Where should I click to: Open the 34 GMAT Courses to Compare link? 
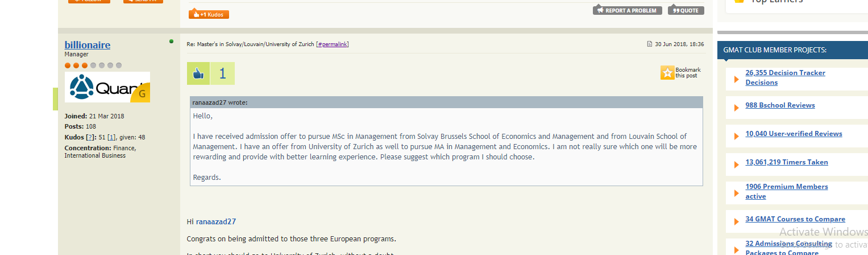click(x=795, y=219)
